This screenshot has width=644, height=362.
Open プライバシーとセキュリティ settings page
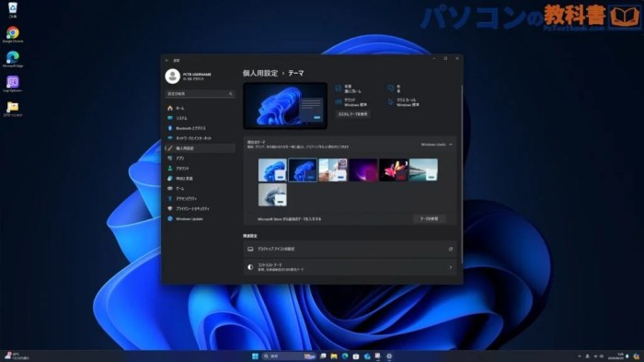tap(200, 208)
